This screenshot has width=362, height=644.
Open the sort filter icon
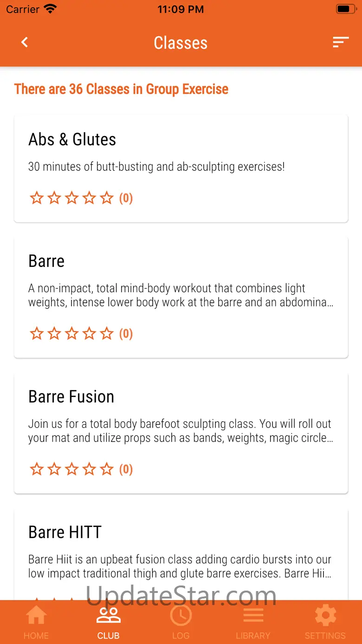pyautogui.click(x=340, y=42)
